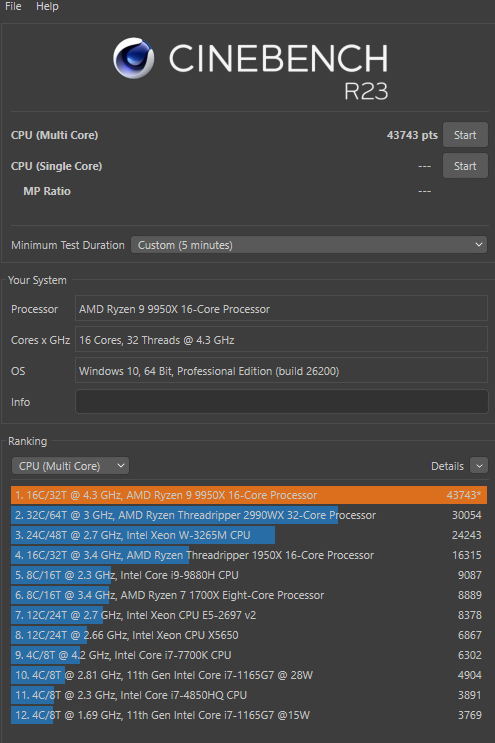Click the CPU (Single Core) label
This screenshot has height=743, width=495.
point(56,166)
